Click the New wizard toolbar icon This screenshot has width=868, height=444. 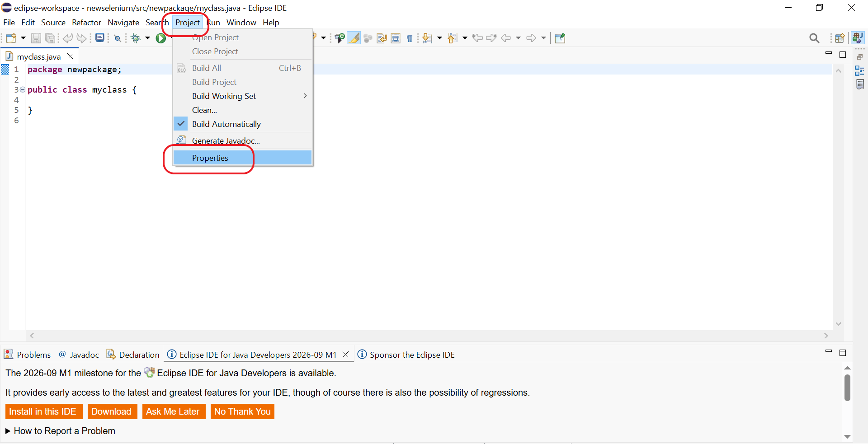click(11, 38)
